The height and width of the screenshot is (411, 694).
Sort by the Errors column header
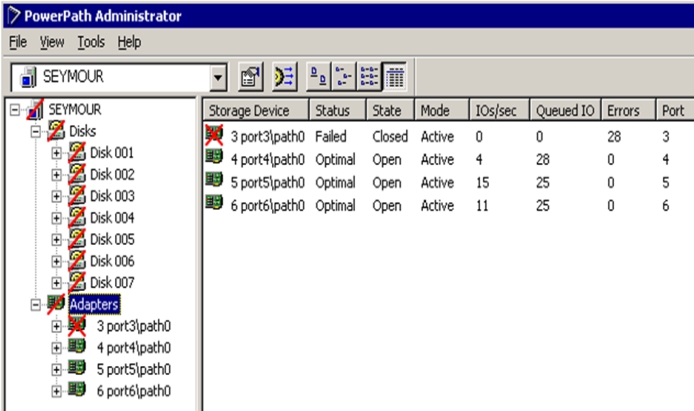tap(628, 111)
